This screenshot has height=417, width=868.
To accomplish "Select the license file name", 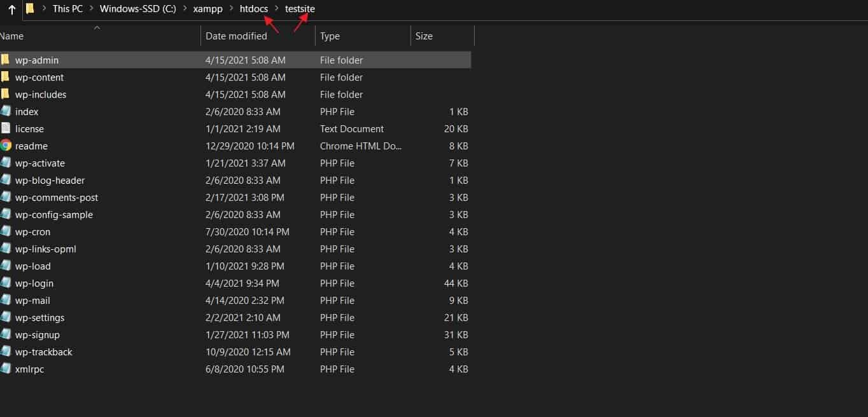I will point(29,129).
